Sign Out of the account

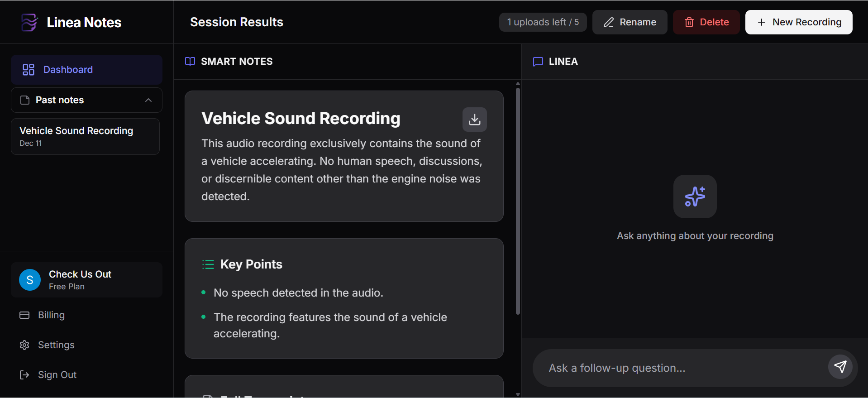click(57, 375)
